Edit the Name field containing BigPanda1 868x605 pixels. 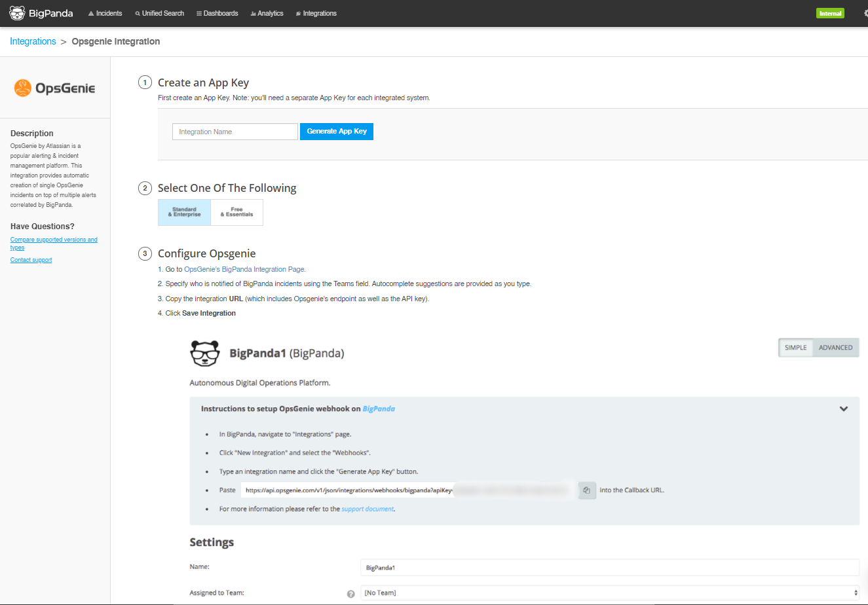[x=609, y=568]
